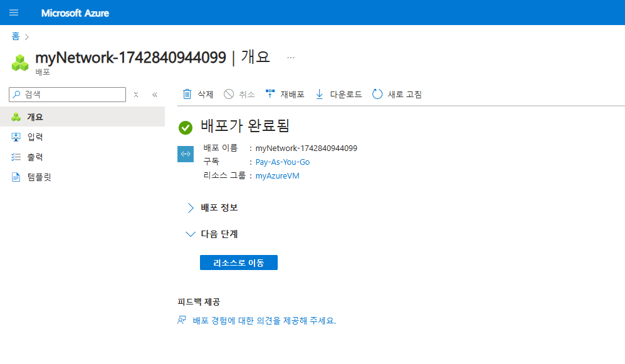The height and width of the screenshot is (364, 625).
Task: Expand 배포 정보 section chevron
Action: (191, 208)
